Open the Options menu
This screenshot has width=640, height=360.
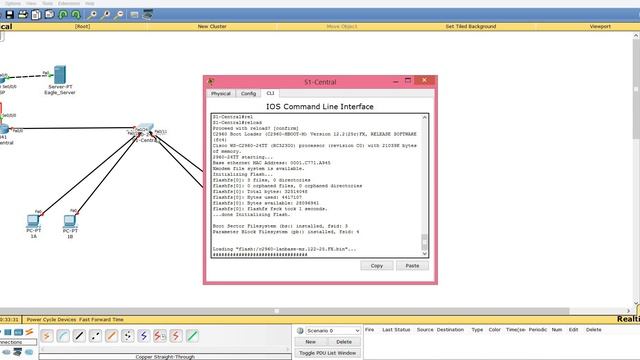[x=13, y=3]
